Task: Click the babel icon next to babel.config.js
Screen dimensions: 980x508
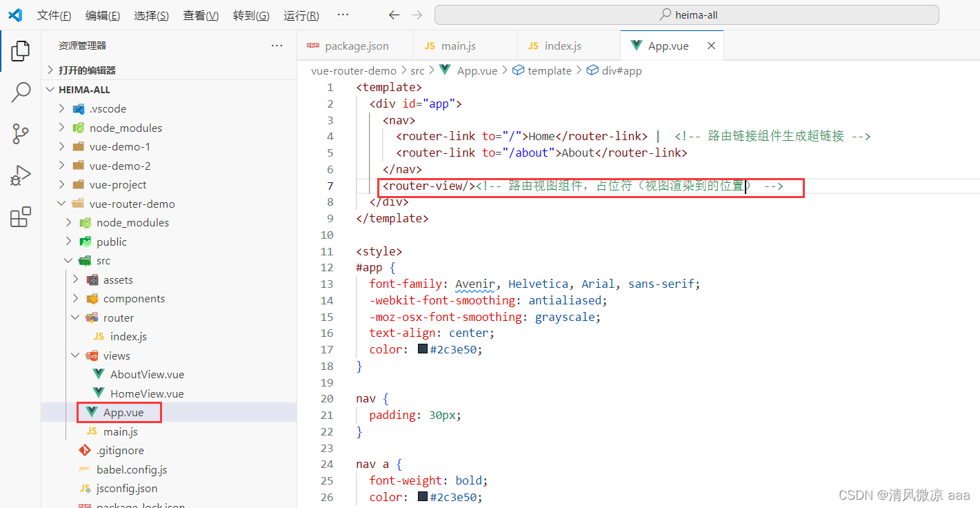Action: pyautogui.click(x=85, y=469)
